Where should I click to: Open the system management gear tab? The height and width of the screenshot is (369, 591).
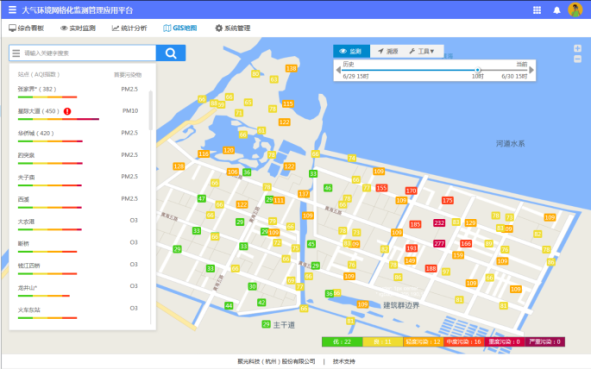(x=233, y=28)
